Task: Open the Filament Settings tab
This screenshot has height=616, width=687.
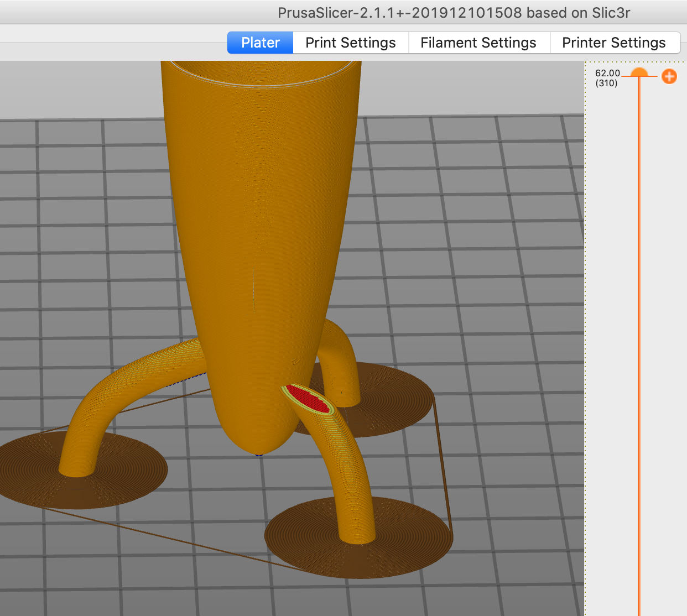Action: coord(478,43)
